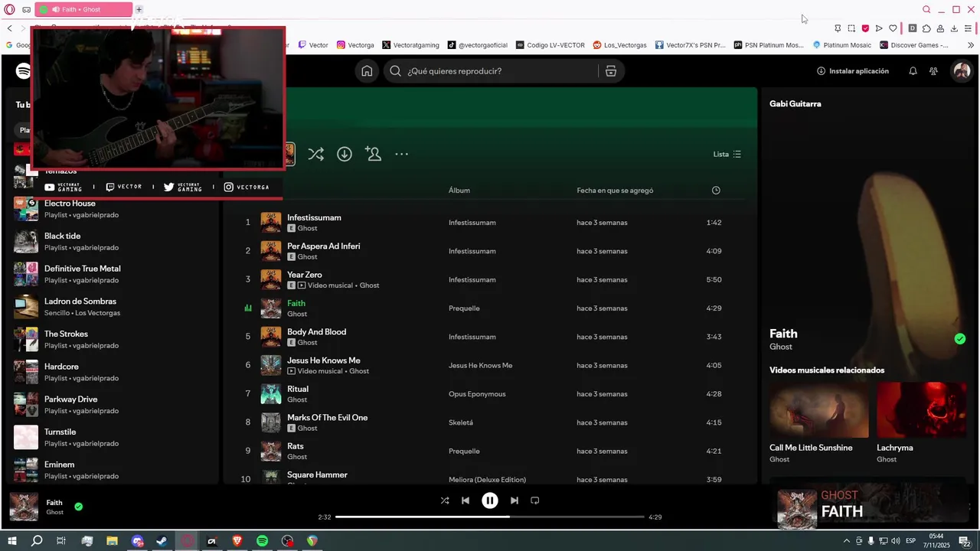The height and width of the screenshot is (551, 980).
Task: Toggle playlist shuffle next to the download icon
Action: [x=315, y=154]
